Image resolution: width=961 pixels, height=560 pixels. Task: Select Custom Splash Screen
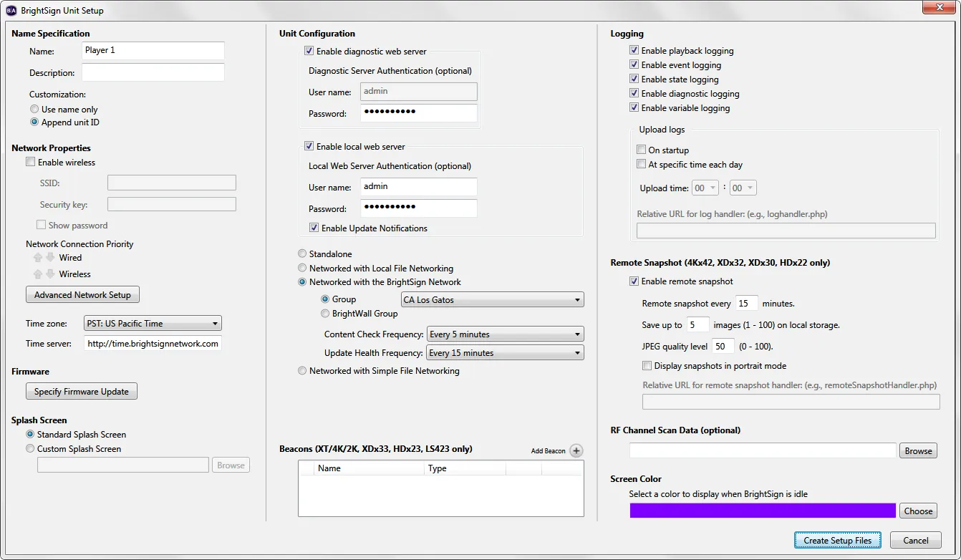30,449
